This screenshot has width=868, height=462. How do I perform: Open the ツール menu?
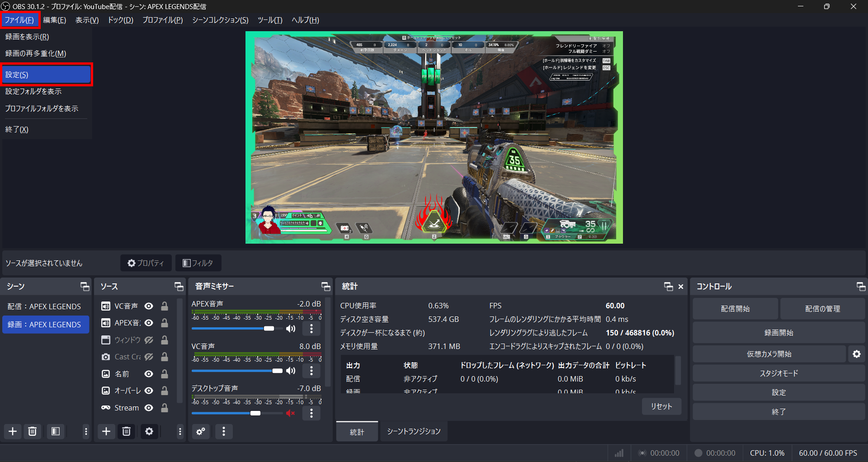(x=270, y=20)
